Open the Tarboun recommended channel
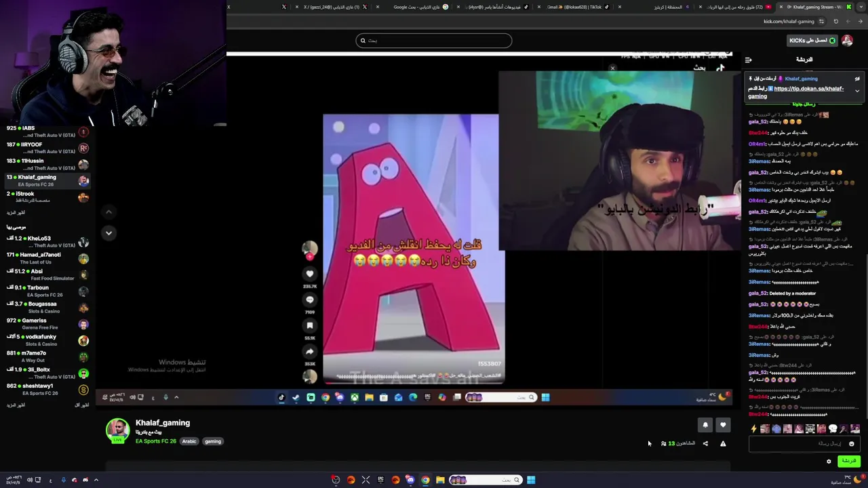The height and width of the screenshot is (488, 868). tap(47, 291)
